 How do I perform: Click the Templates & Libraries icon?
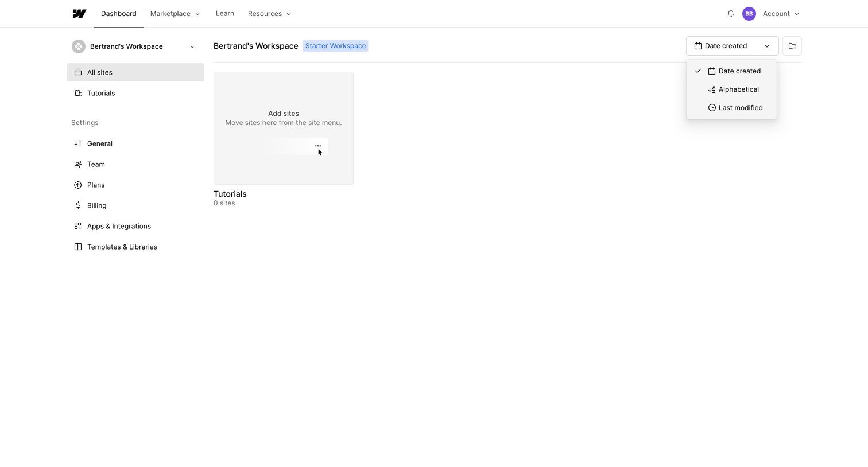[78, 247]
